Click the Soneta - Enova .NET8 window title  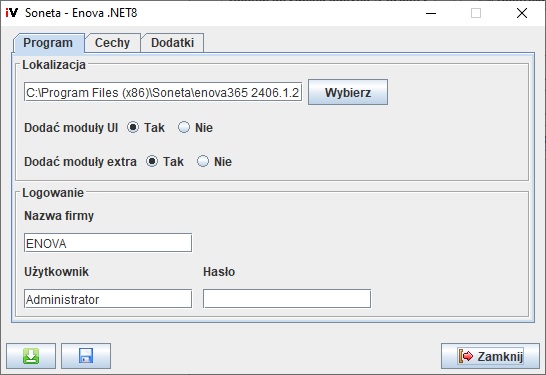pos(81,13)
